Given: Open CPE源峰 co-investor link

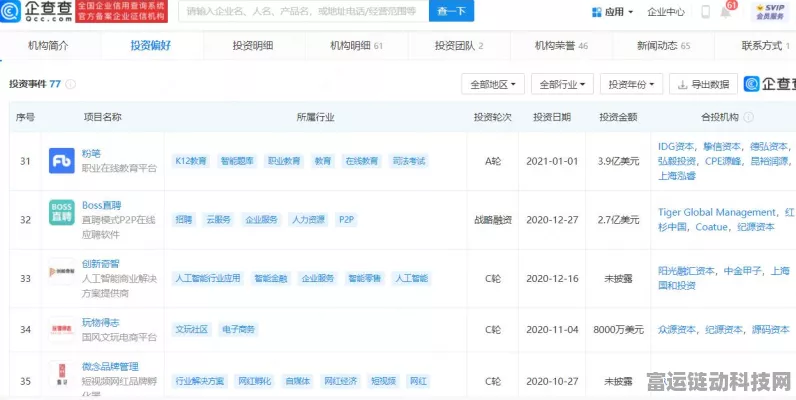Looking at the screenshot, I should [723, 161].
